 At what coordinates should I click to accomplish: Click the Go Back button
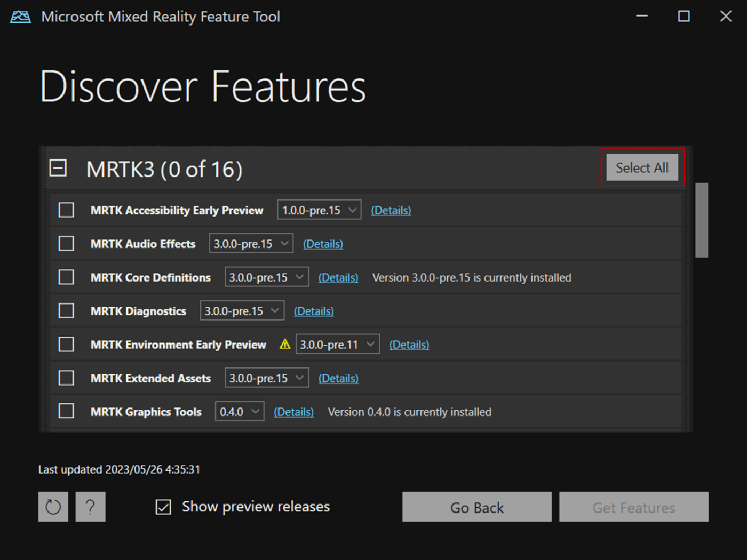point(477,507)
